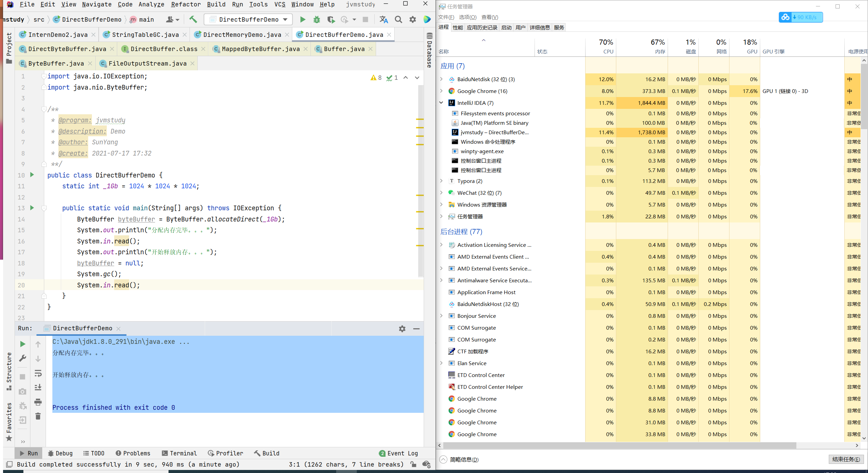Image resolution: width=868 pixels, height=473 pixels.
Task: Open the profiler run dropdown arrow
Action: tap(354, 20)
